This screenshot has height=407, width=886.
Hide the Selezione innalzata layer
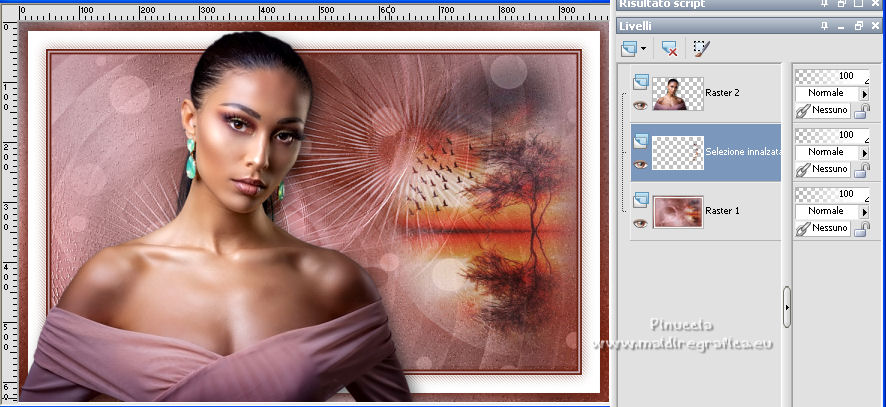click(640, 164)
